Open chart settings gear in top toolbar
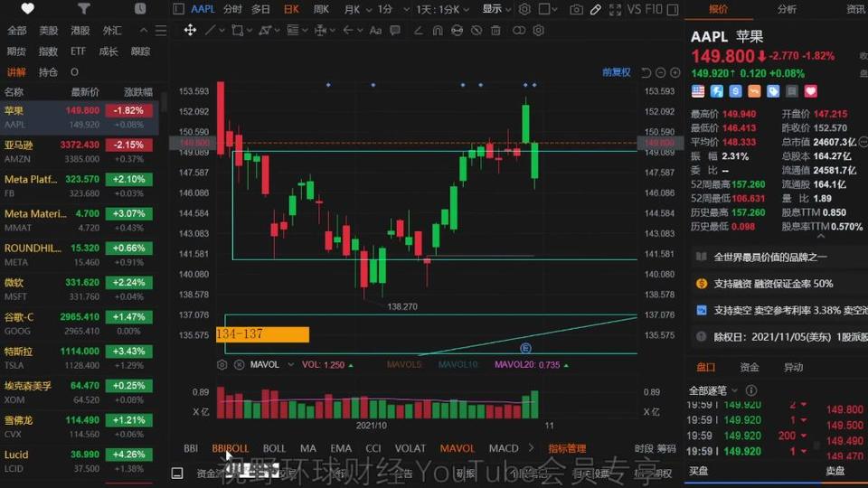Screen dimensions: 868x488 (524, 9)
